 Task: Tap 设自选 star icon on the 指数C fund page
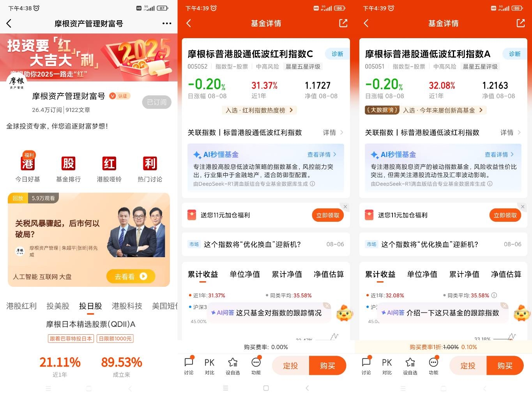pos(233,366)
